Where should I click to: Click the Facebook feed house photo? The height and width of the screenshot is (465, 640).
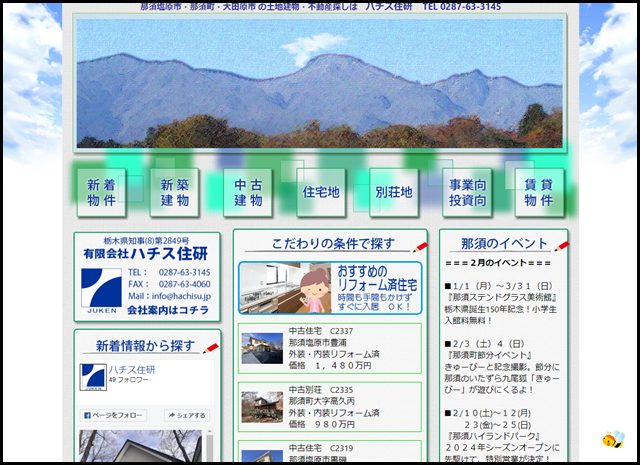(140, 445)
